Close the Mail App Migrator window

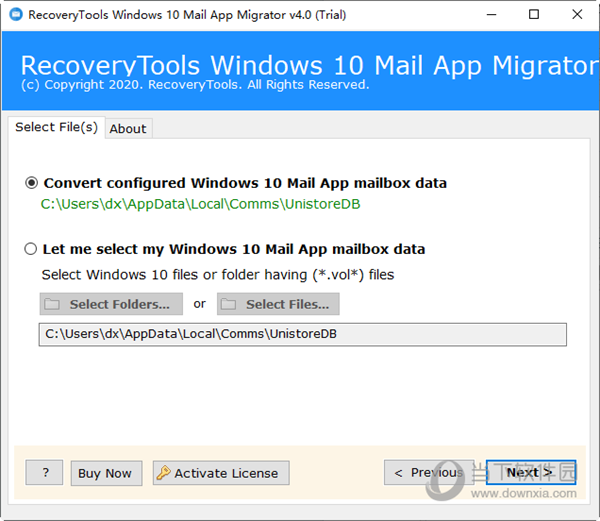[577, 15]
